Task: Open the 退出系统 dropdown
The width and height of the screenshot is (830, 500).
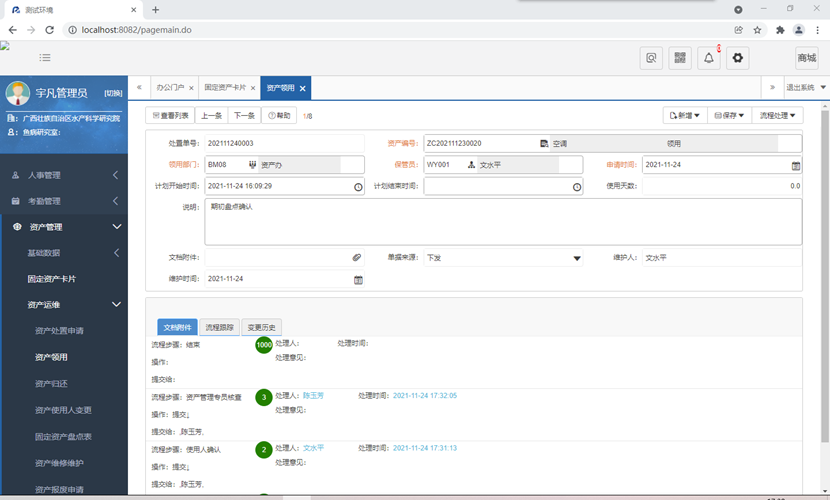Action: 806,88
